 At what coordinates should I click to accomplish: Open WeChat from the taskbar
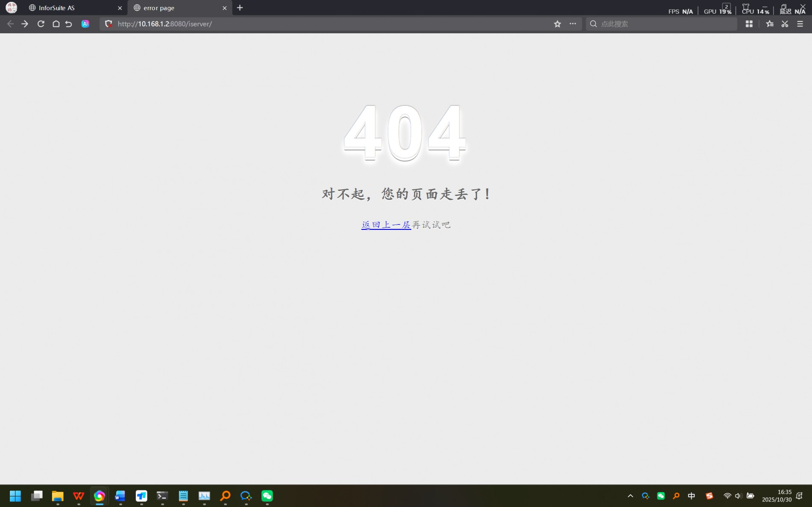pos(267,496)
